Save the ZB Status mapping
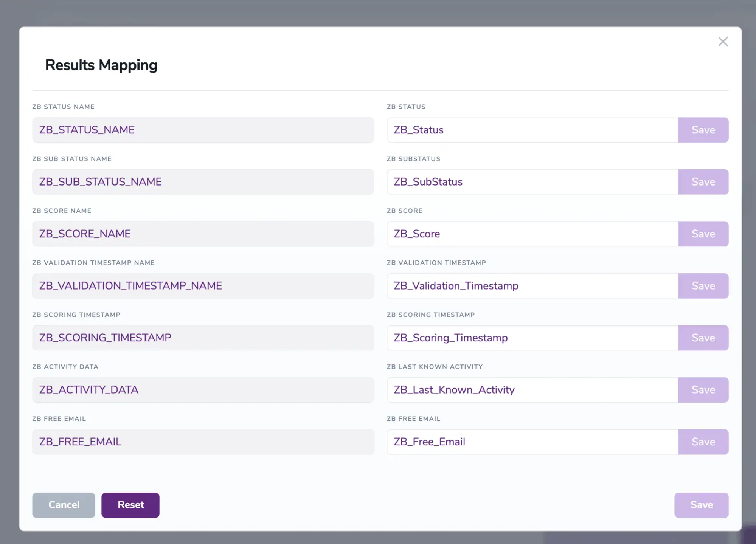The image size is (756, 544). 703,130
